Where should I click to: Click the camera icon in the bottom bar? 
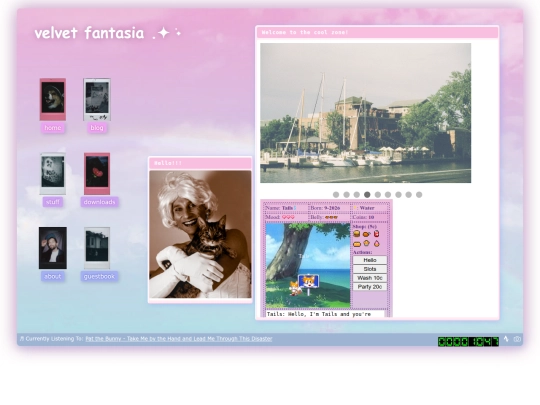pos(517,339)
